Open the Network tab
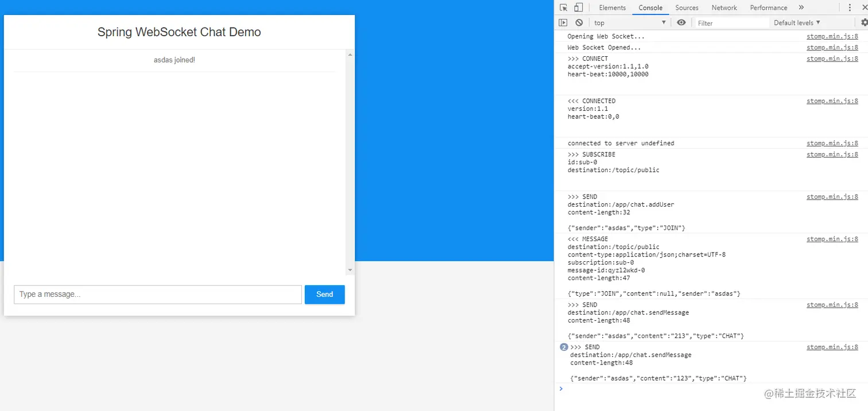 click(x=724, y=7)
